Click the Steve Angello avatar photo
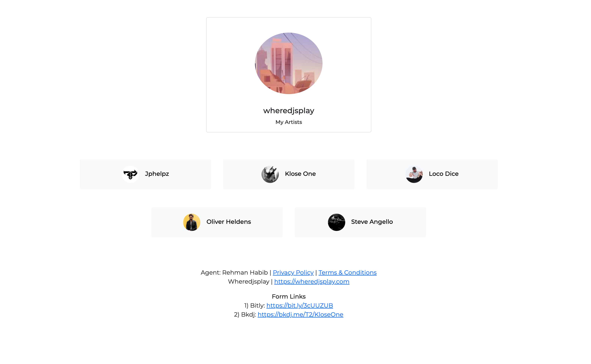Image resolution: width=591 pixels, height=364 pixels. coord(336,222)
